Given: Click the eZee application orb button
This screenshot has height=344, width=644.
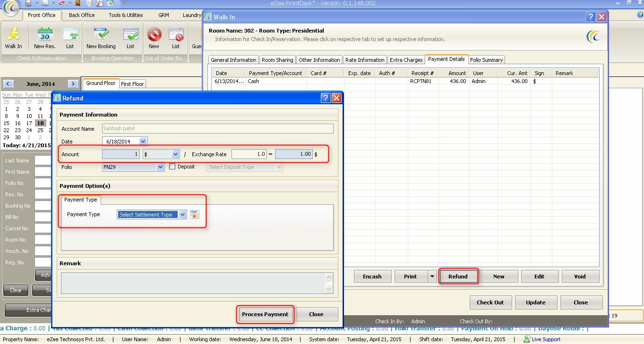Looking at the screenshot, I should pos(10,8).
